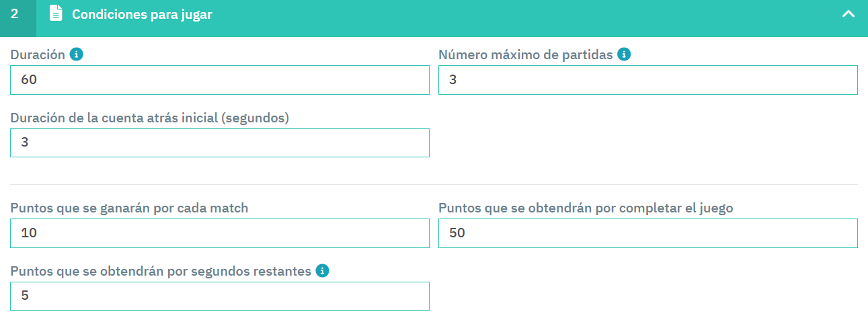Focus the puntos por completar el juego field
Viewport: 868px width, 318px height.
click(x=647, y=233)
